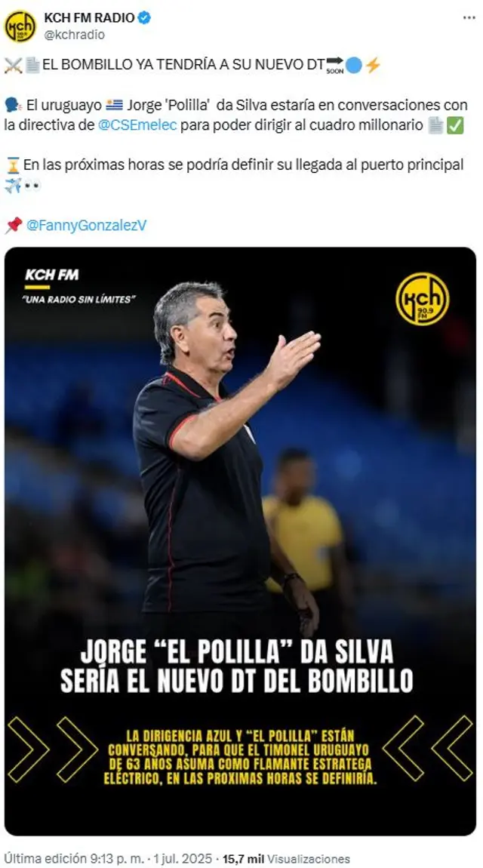
Task: Click the KCH FM text logo in image
Action: click(x=51, y=275)
